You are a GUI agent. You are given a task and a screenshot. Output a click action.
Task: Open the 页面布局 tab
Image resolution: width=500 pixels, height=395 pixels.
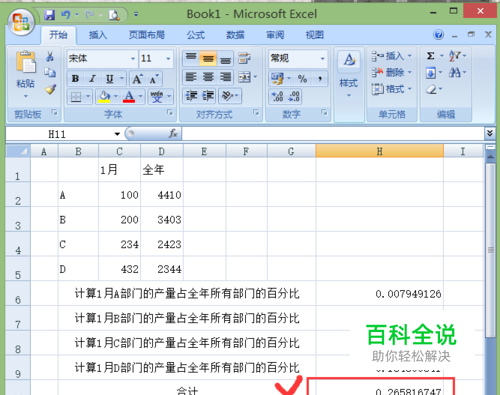(x=147, y=35)
